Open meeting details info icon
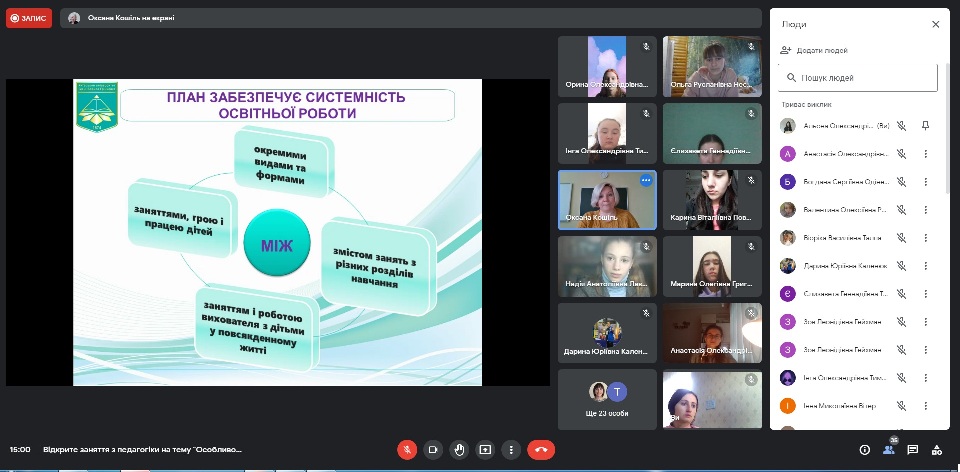 pos(864,450)
